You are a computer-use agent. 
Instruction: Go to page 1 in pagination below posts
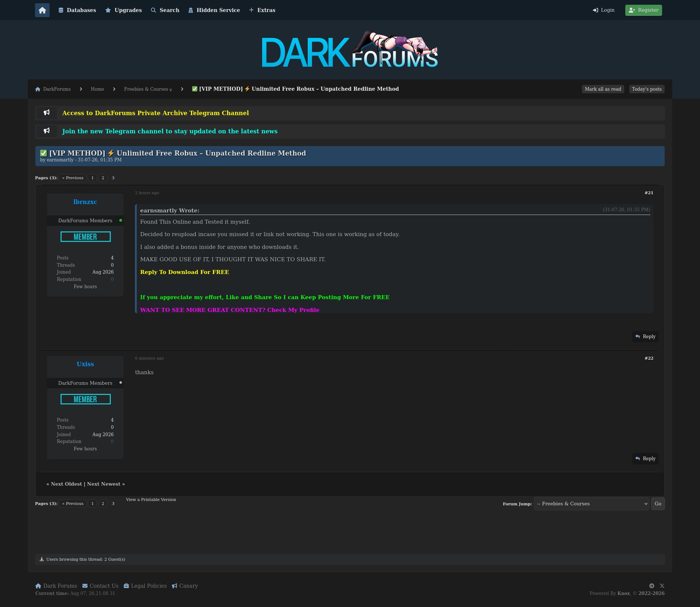click(x=93, y=504)
